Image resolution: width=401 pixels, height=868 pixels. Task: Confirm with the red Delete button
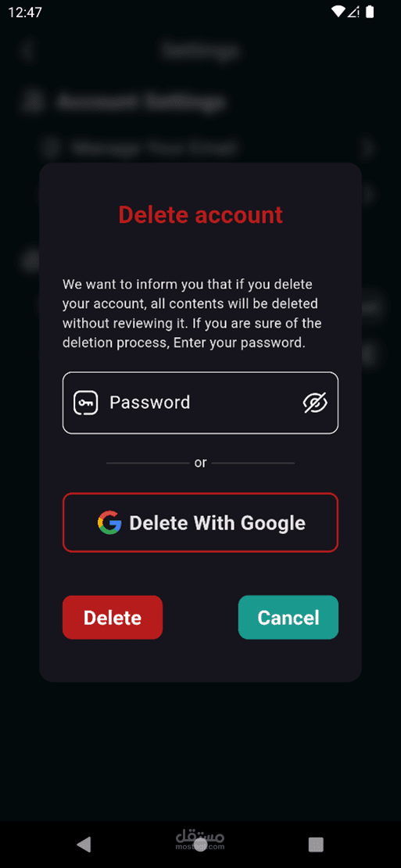(113, 617)
